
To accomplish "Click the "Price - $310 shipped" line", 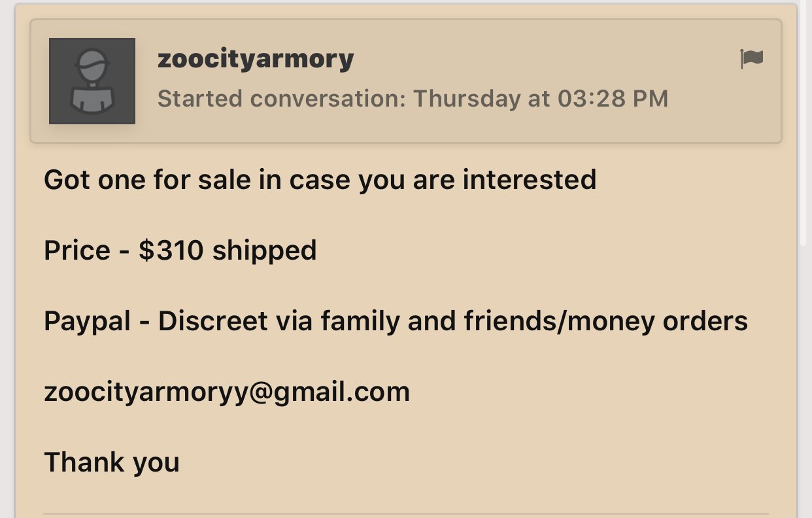I will pos(180,250).
